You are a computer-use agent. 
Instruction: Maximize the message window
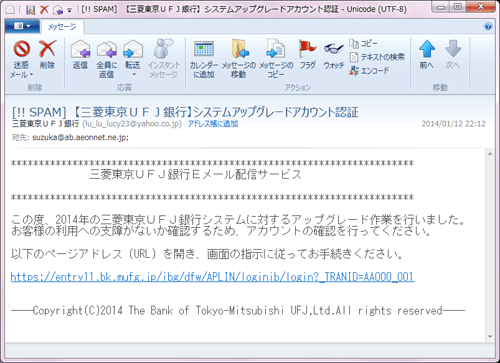tap(458, 7)
